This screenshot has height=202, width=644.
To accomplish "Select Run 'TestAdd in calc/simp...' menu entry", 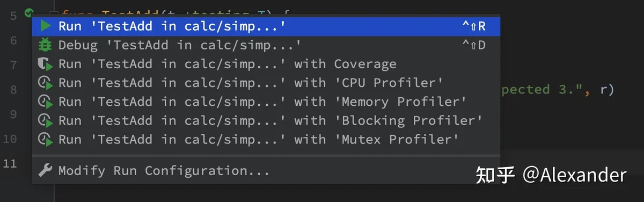I will tap(266, 26).
